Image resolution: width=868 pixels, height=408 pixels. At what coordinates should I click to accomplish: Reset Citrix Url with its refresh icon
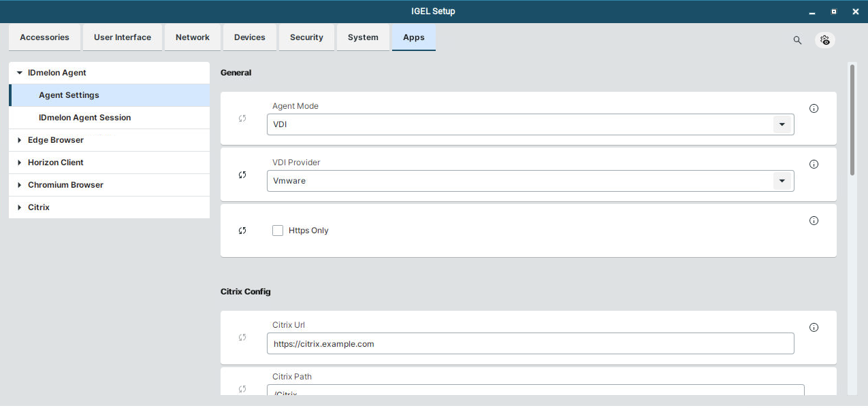tap(242, 337)
